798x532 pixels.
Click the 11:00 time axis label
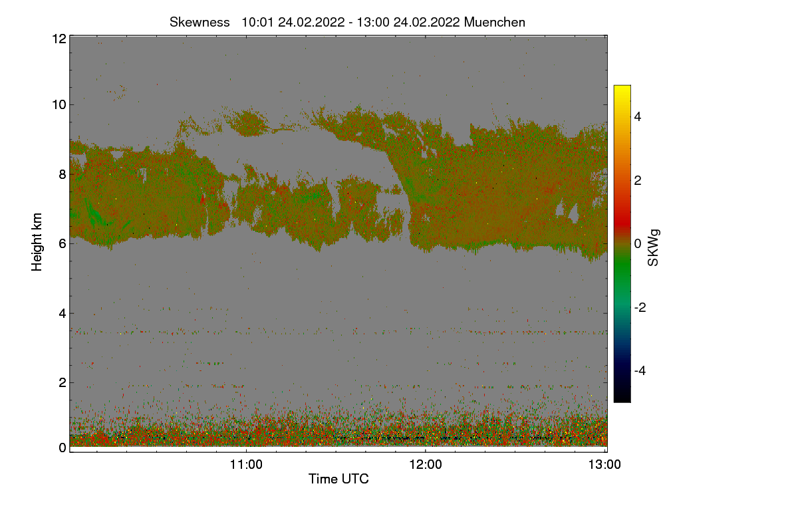pos(246,465)
